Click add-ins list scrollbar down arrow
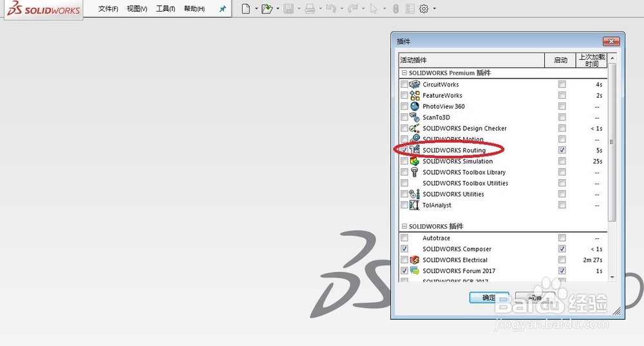Image resolution: width=644 pixels, height=346 pixels. pos(612,277)
